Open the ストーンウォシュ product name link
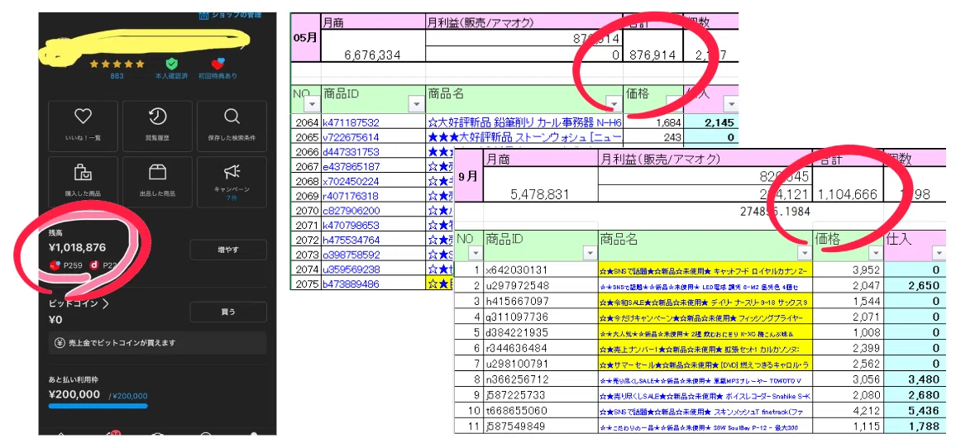 (525, 137)
